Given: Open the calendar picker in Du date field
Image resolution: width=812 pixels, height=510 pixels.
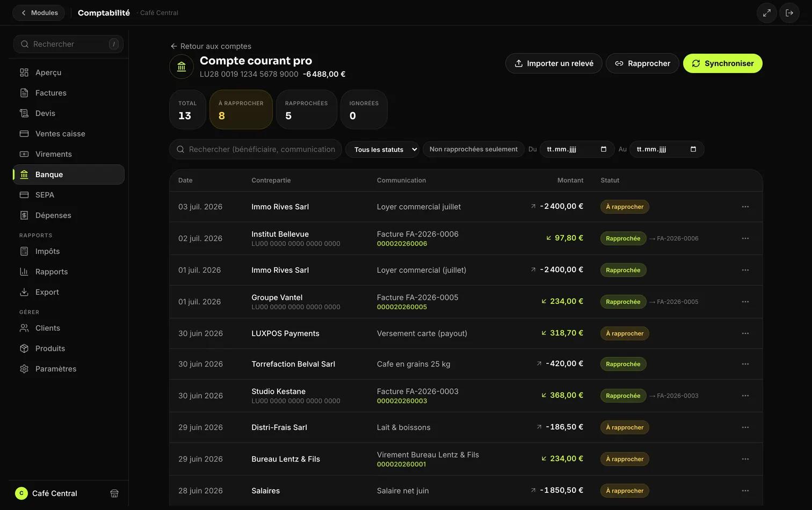Looking at the screenshot, I should coord(604,149).
